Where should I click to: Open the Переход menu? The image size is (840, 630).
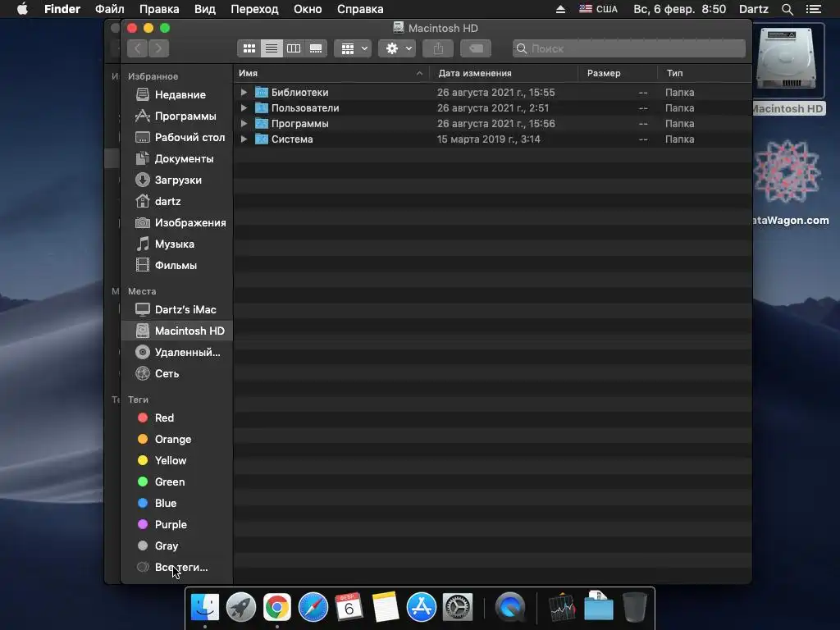pos(254,9)
